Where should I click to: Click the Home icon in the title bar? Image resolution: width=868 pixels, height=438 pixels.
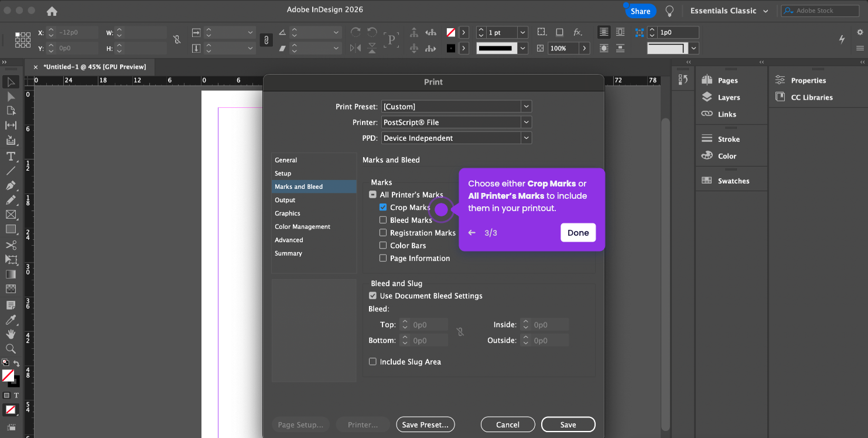52,11
